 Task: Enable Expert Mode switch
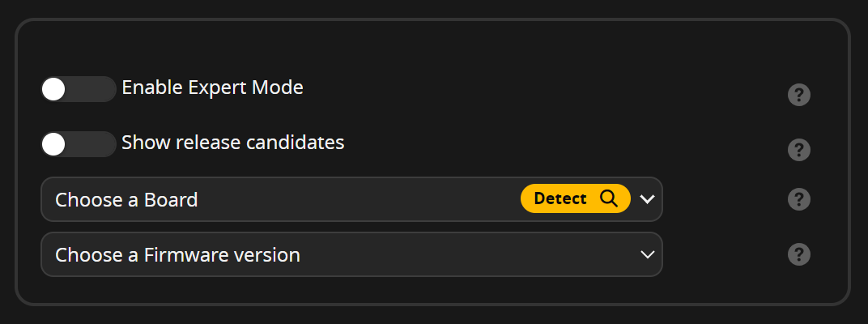pyautogui.click(x=78, y=89)
